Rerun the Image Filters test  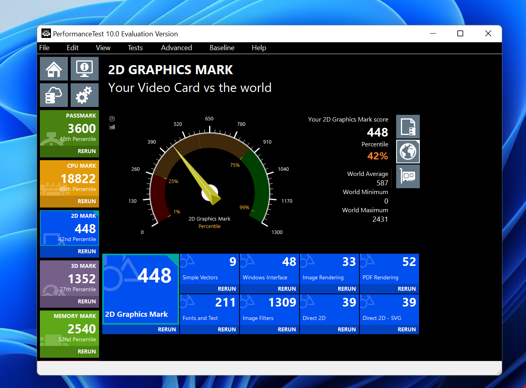287,329
